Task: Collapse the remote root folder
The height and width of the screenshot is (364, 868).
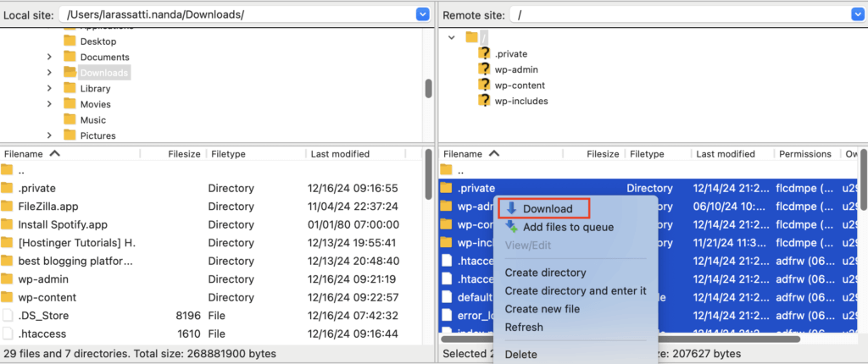Action: pyautogui.click(x=452, y=37)
